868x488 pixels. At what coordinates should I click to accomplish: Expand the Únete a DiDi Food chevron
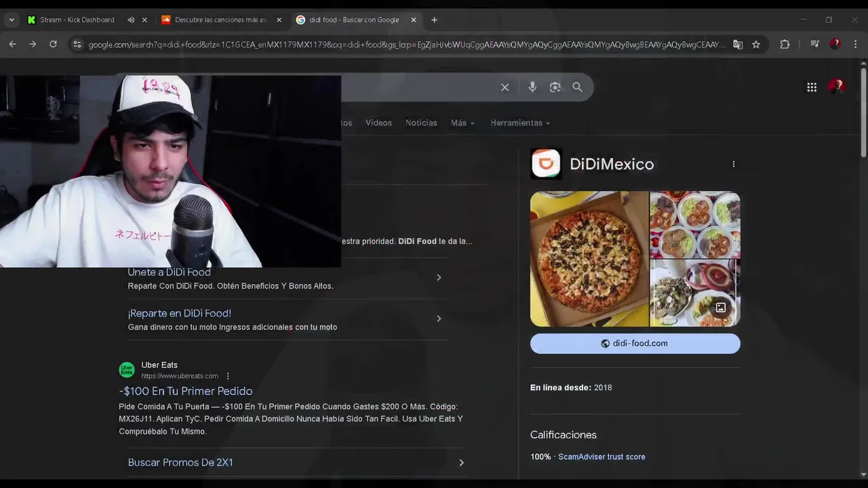pos(439,278)
